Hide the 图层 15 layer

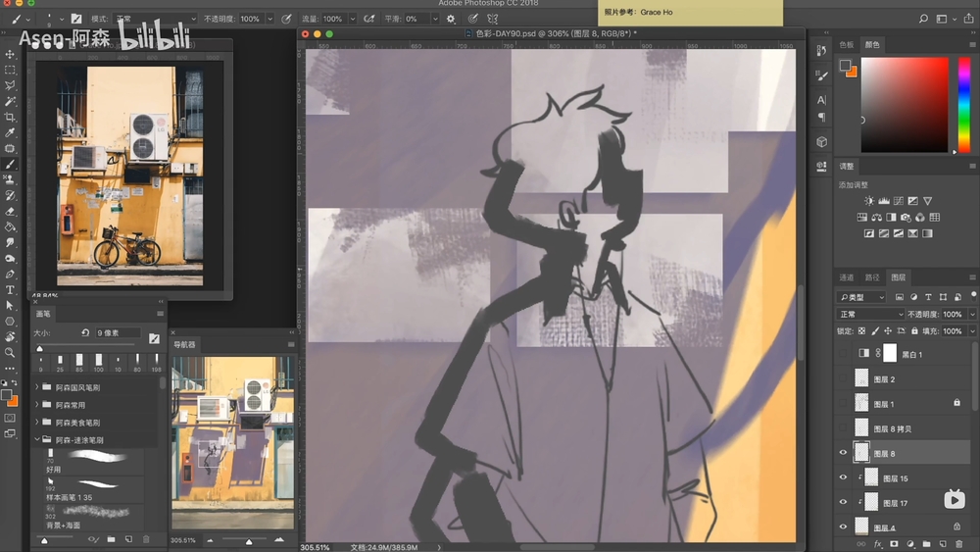click(x=843, y=477)
